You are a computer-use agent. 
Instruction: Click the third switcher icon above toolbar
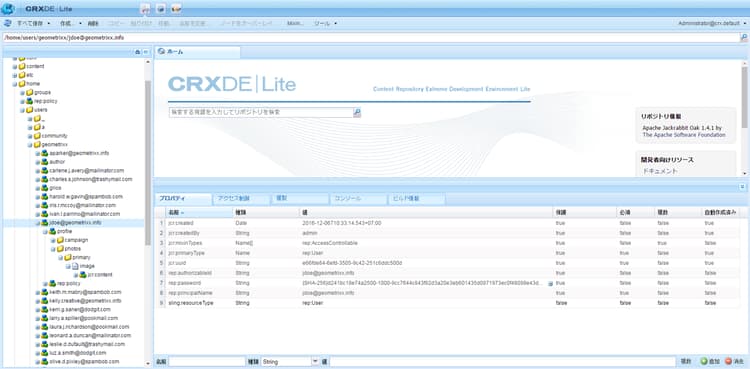point(176,8)
